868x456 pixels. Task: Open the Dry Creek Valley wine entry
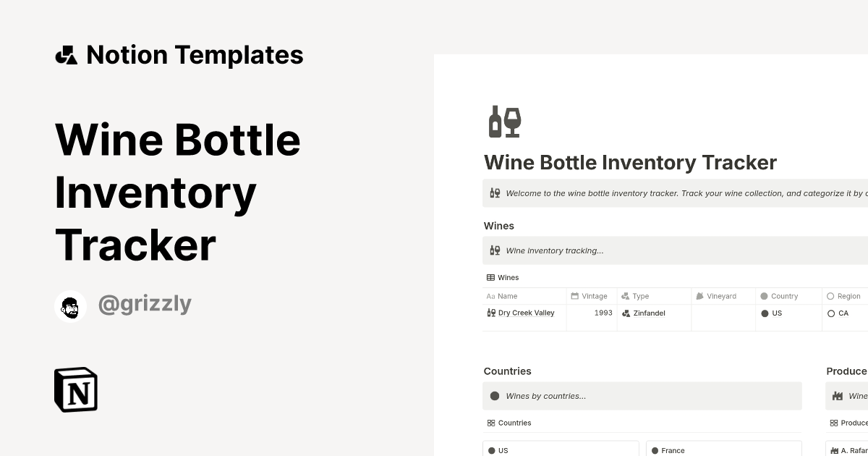click(x=525, y=313)
